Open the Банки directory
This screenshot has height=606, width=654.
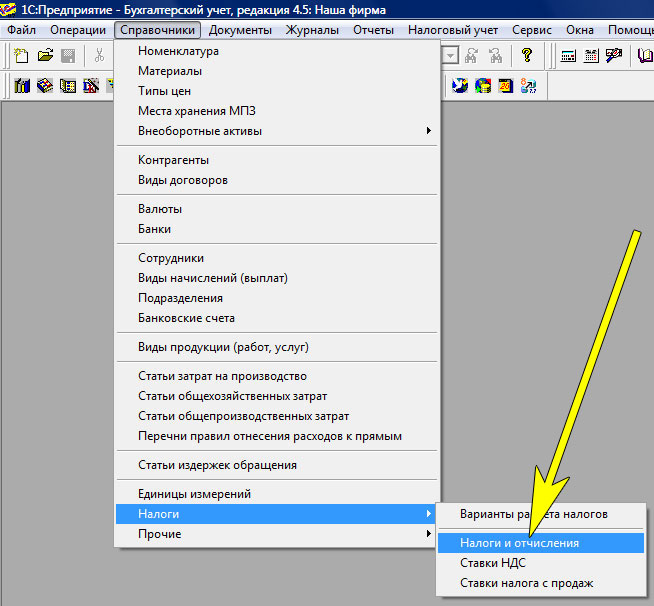[277, 229]
